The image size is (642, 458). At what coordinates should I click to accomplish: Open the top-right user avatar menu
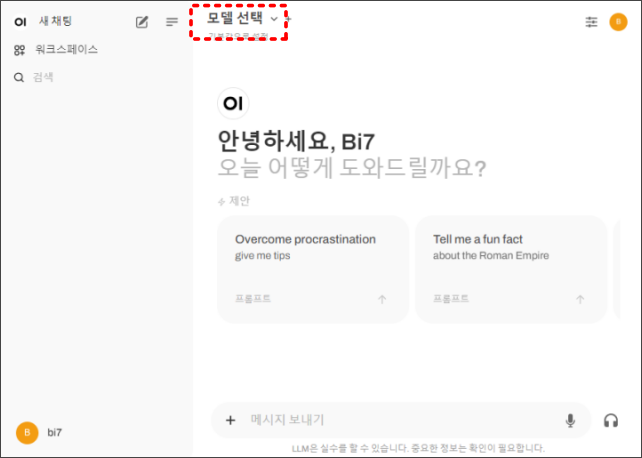pos(618,22)
